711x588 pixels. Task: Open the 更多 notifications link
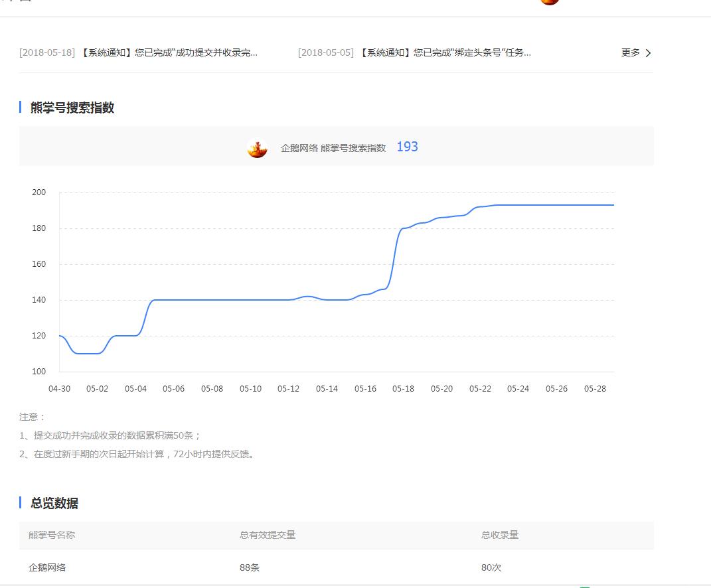point(631,53)
